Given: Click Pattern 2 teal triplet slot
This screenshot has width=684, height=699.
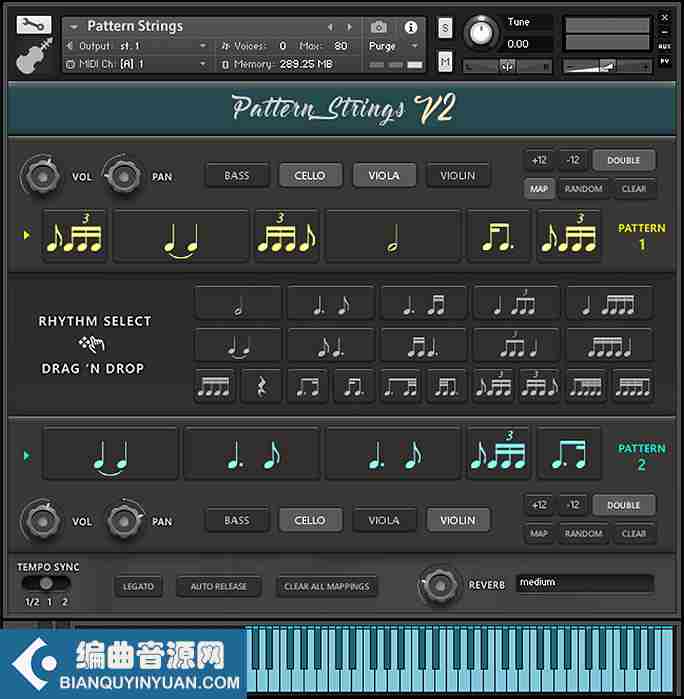Looking at the screenshot, I should 498,453.
